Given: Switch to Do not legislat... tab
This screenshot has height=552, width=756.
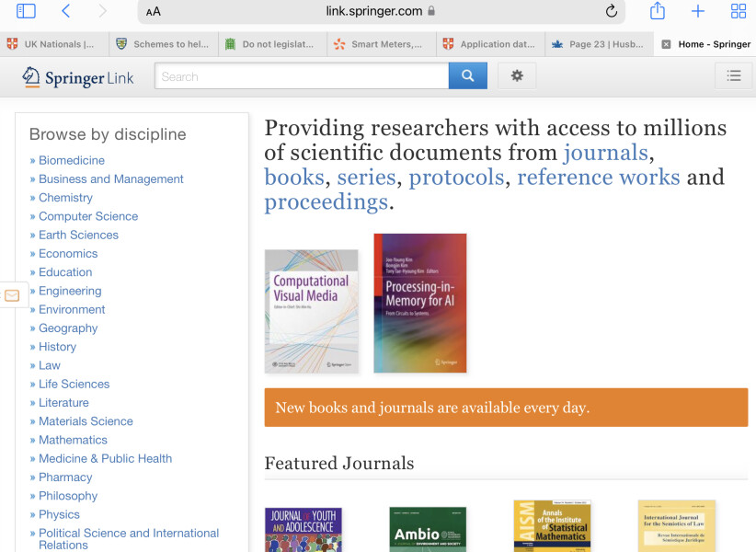Looking at the screenshot, I should [x=272, y=44].
